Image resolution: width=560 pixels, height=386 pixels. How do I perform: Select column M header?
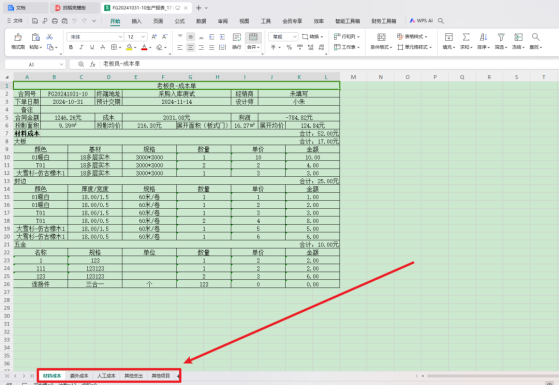pyautogui.click(x=353, y=77)
